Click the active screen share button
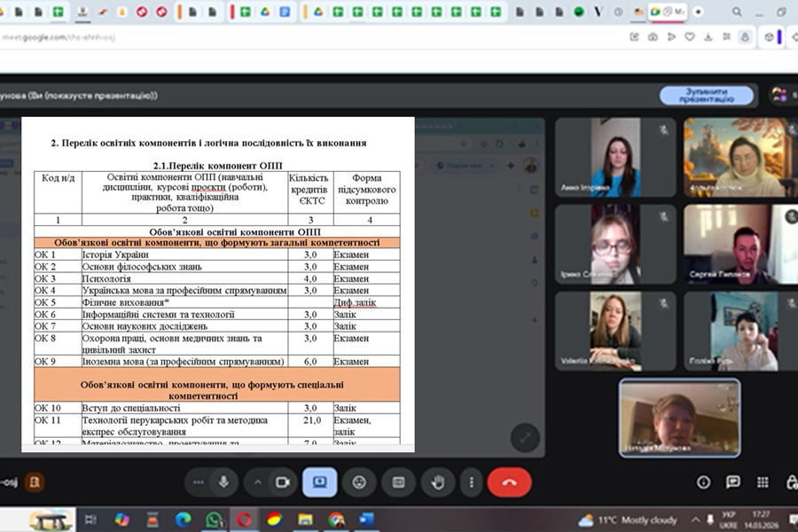The width and height of the screenshot is (798, 532). click(319, 481)
